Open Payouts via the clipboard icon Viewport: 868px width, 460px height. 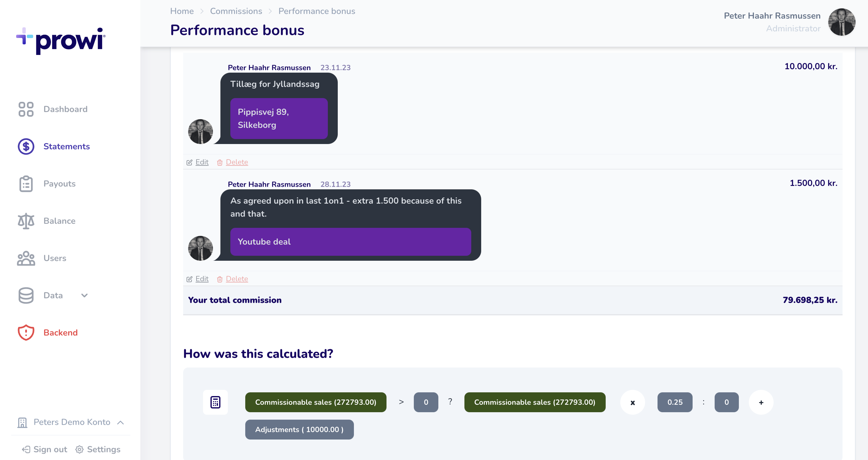25,184
